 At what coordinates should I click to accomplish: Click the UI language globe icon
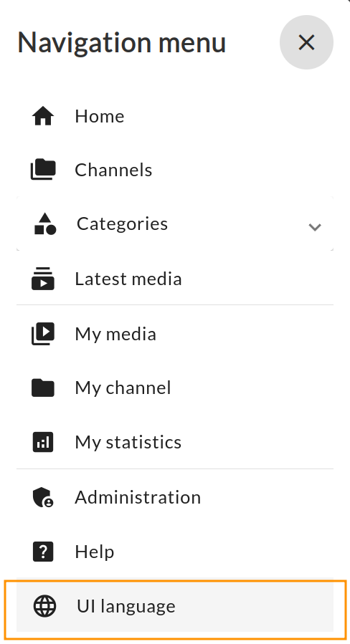44,606
